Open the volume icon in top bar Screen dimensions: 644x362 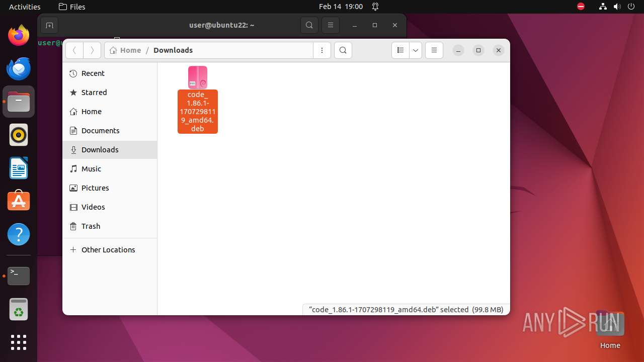(617, 7)
